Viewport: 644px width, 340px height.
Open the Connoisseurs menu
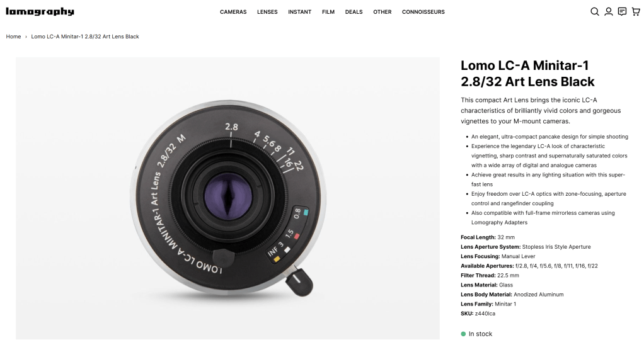pyautogui.click(x=423, y=12)
